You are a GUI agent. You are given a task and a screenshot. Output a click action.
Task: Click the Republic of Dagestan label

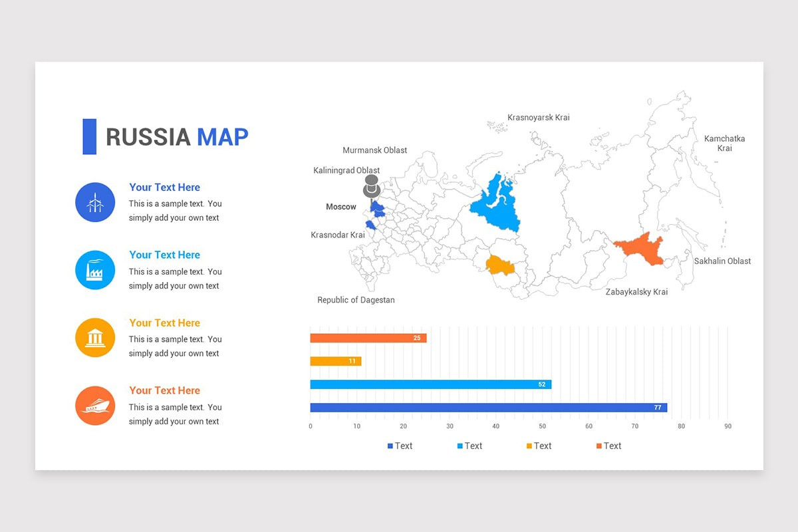356,300
